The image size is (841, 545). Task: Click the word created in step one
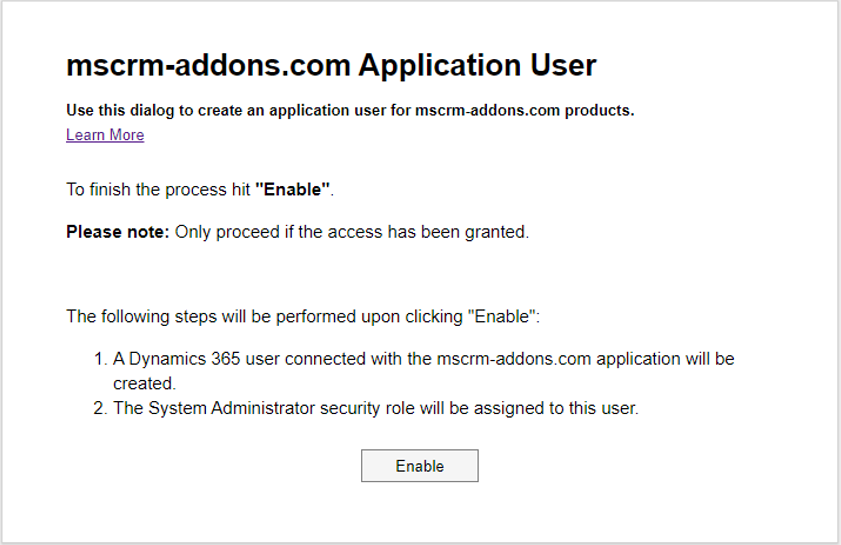tap(144, 384)
